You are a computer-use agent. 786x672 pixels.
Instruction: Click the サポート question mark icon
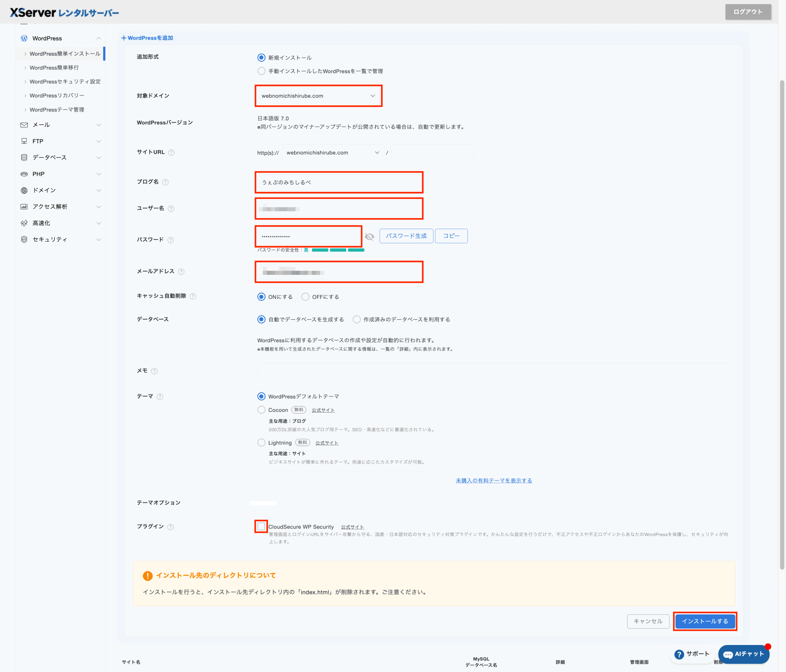[679, 654]
